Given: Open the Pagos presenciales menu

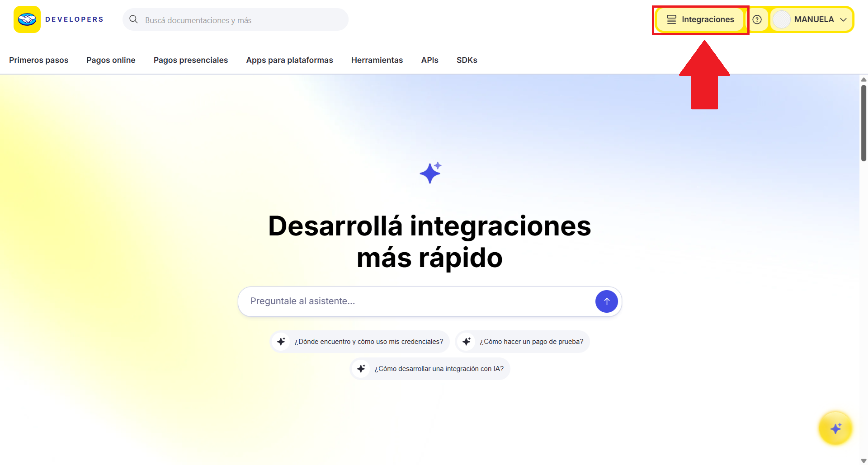Looking at the screenshot, I should click(191, 60).
